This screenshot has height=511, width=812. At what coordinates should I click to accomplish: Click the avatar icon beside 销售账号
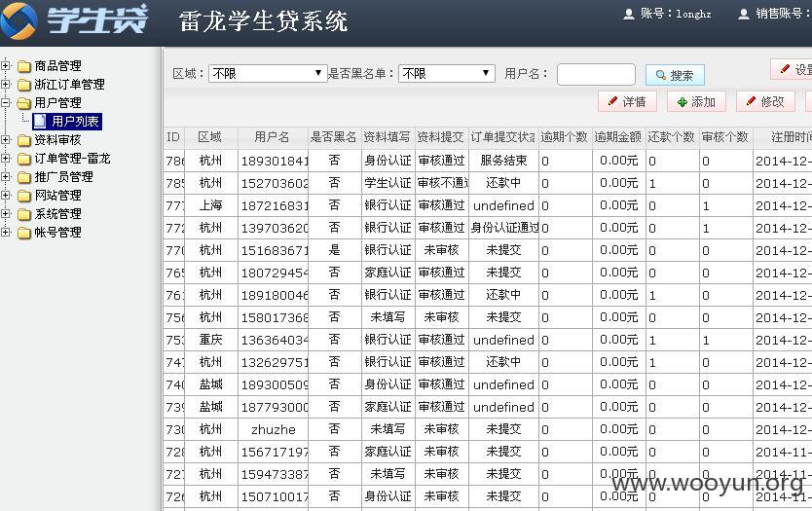point(744,14)
